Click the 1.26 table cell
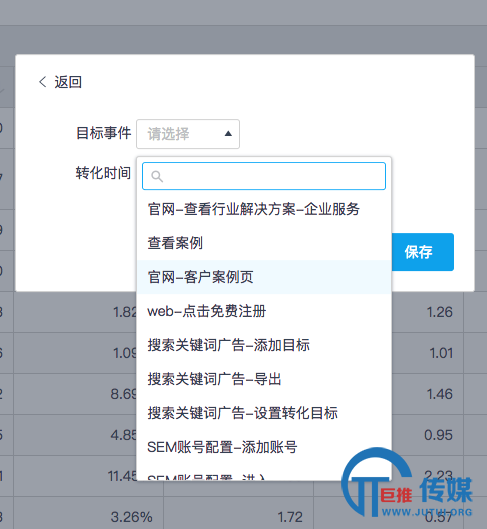Screen dimensions: 487x529 [439, 312]
